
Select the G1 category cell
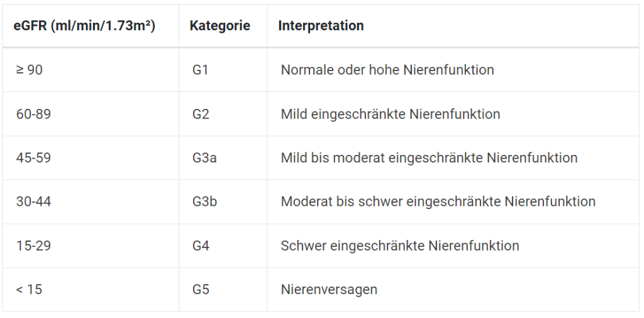pos(201,70)
